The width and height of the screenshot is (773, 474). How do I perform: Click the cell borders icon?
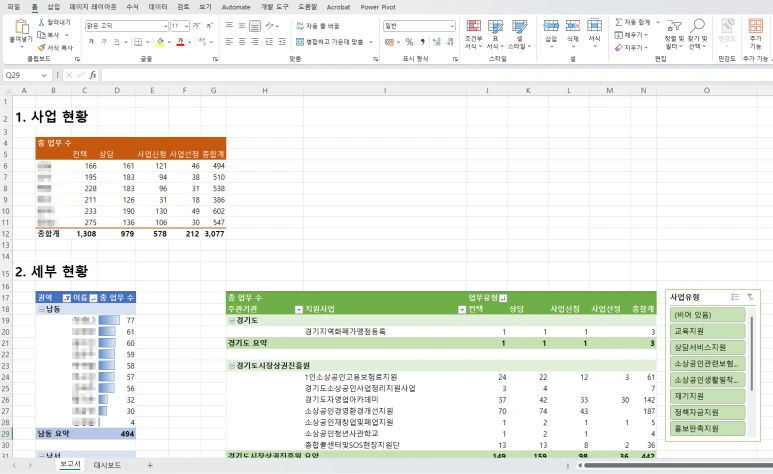pos(138,42)
